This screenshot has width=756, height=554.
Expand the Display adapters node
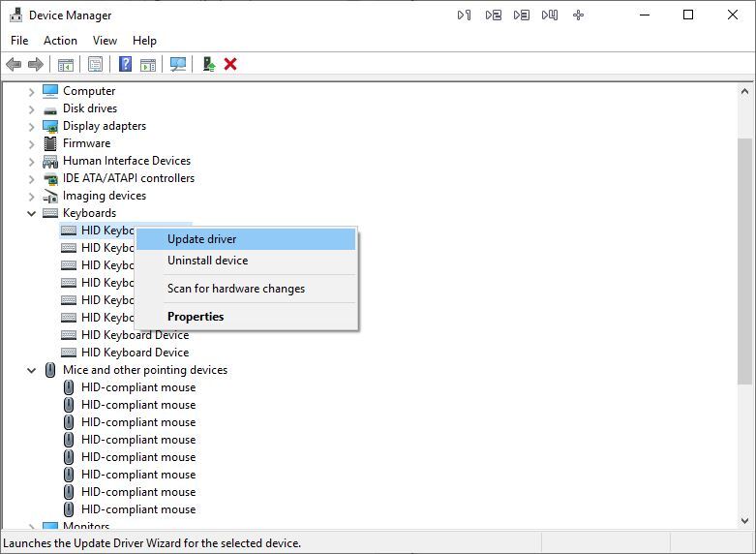[x=31, y=127]
